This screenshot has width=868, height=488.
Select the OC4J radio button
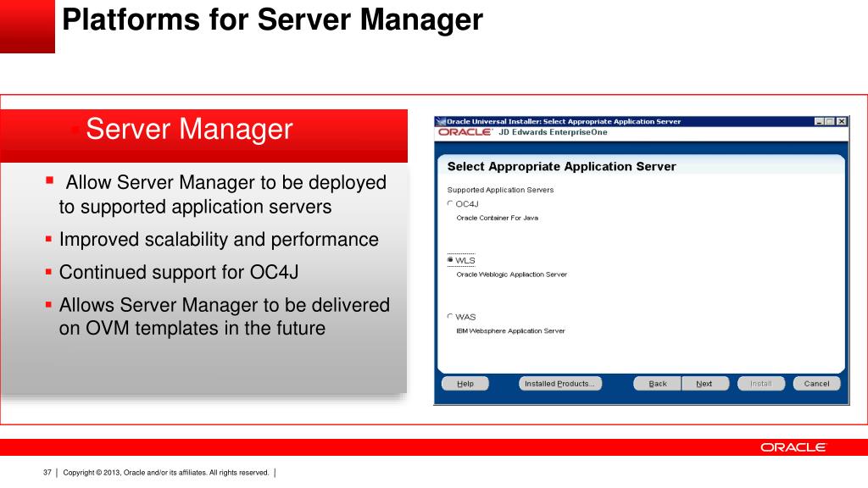coord(450,203)
